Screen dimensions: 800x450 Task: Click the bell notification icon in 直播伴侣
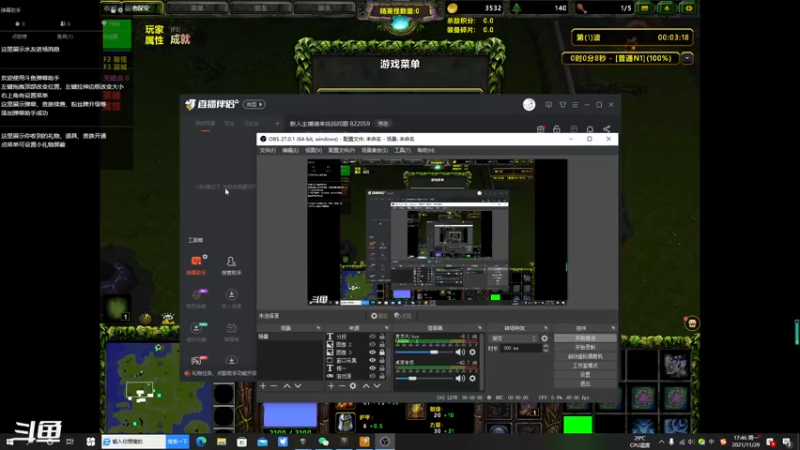click(590, 129)
